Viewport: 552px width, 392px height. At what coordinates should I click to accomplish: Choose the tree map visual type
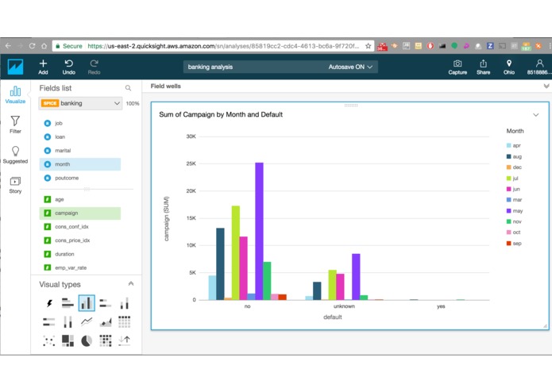[x=68, y=340]
